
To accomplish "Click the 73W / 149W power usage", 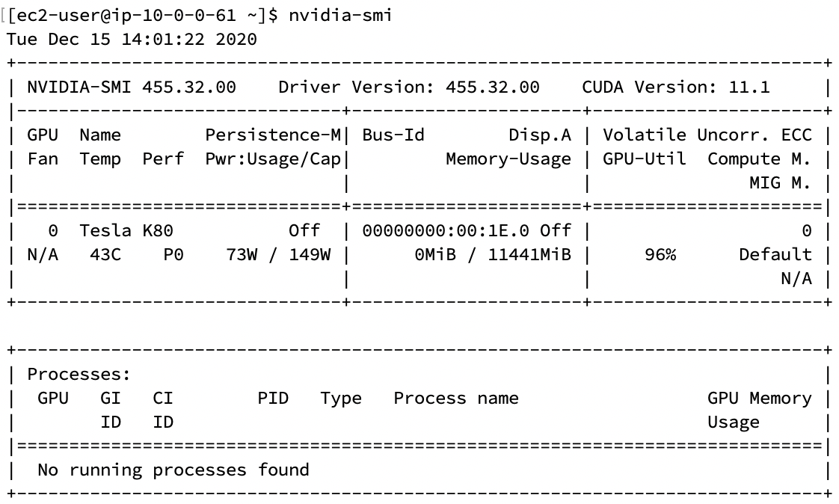I will click(x=278, y=255).
